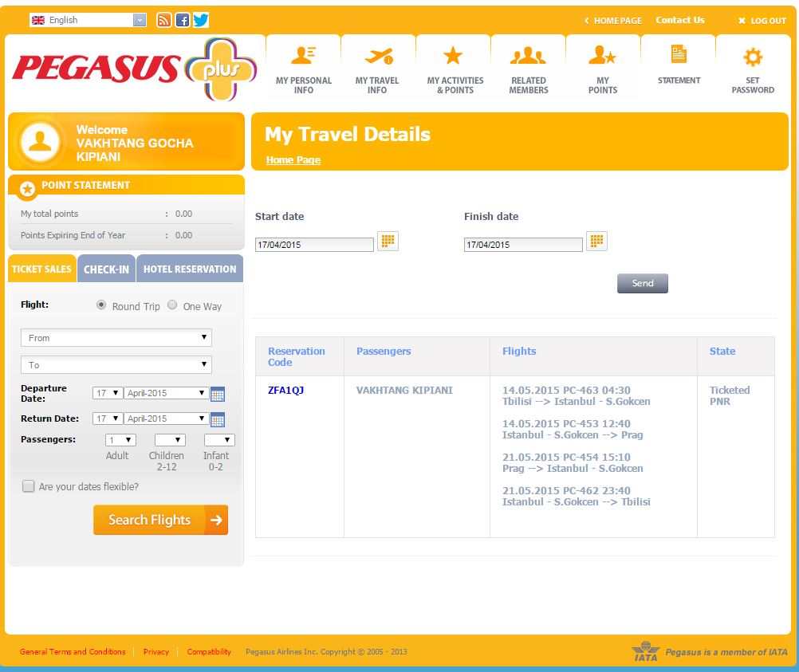This screenshot has height=672, width=799.
Task: Click the Point Statement star badge
Action: click(27, 189)
